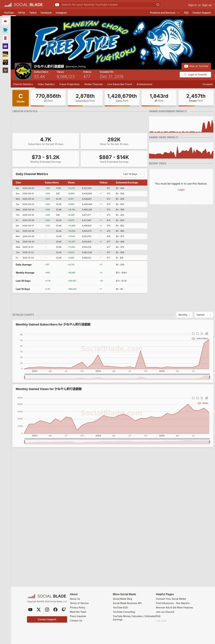Image resolution: width=215 pixels, height=644 pixels.
Task: Open the Monthly interval dropdown
Action: (x=185, y=315)
